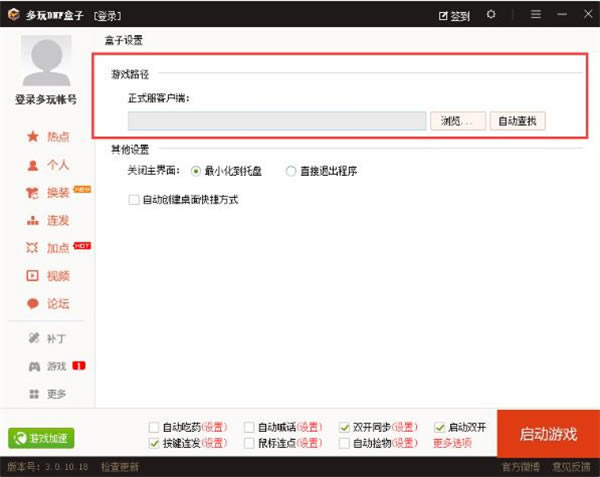
Task: Click the shirt icon beside 换装
Action: [x=33, y=193]
